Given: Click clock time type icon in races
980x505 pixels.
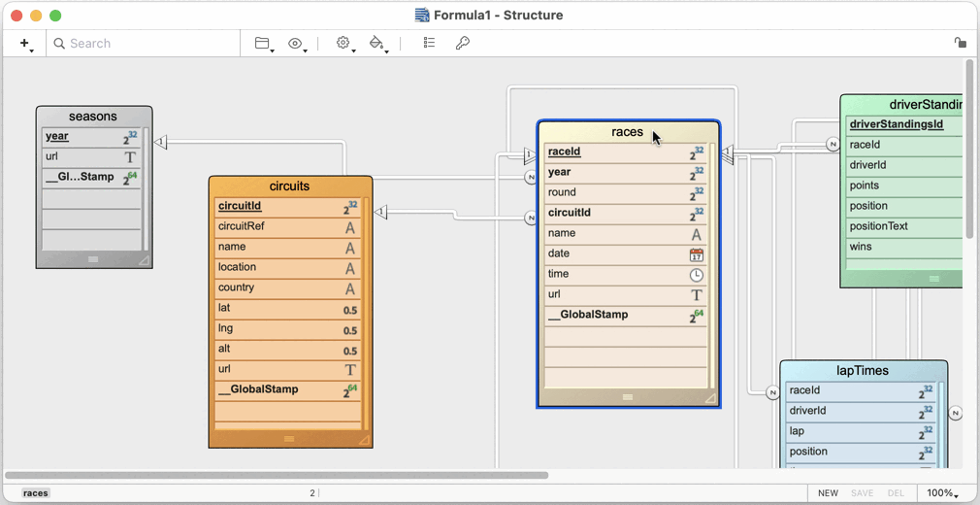Looking at the screenshot, I should coord(697,276).
